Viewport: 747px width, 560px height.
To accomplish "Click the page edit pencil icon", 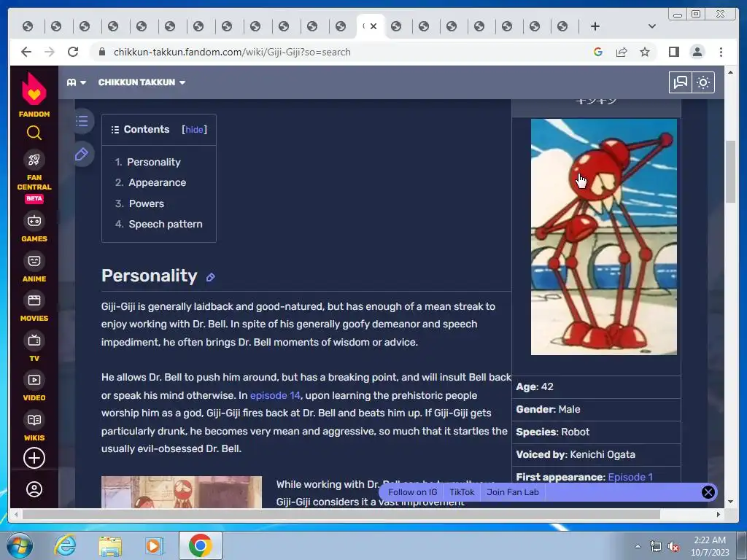I will click(x=82, y=155).
